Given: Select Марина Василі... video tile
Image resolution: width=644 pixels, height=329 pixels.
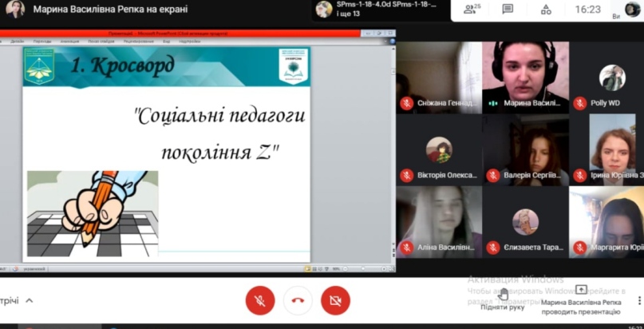Looking at the screenshot, I should coord(525,77).
